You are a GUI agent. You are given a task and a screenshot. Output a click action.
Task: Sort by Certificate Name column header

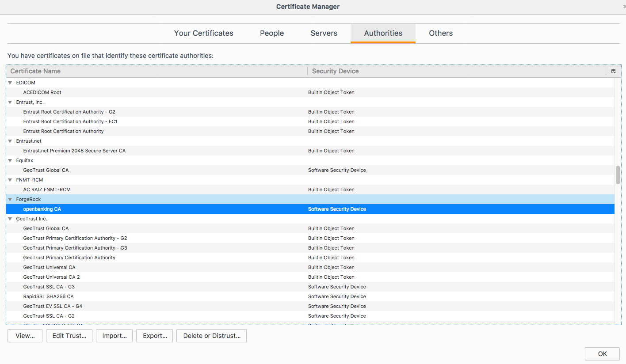point(157,71)
